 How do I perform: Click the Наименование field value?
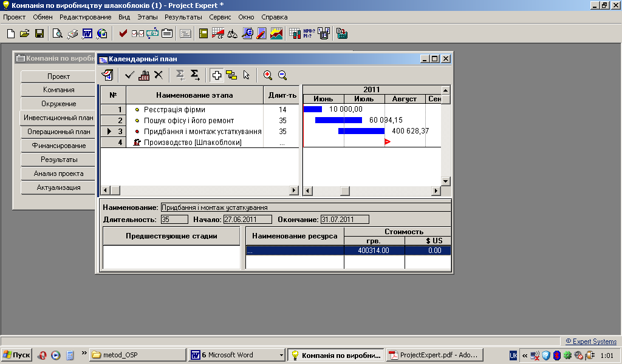[306, 207]
